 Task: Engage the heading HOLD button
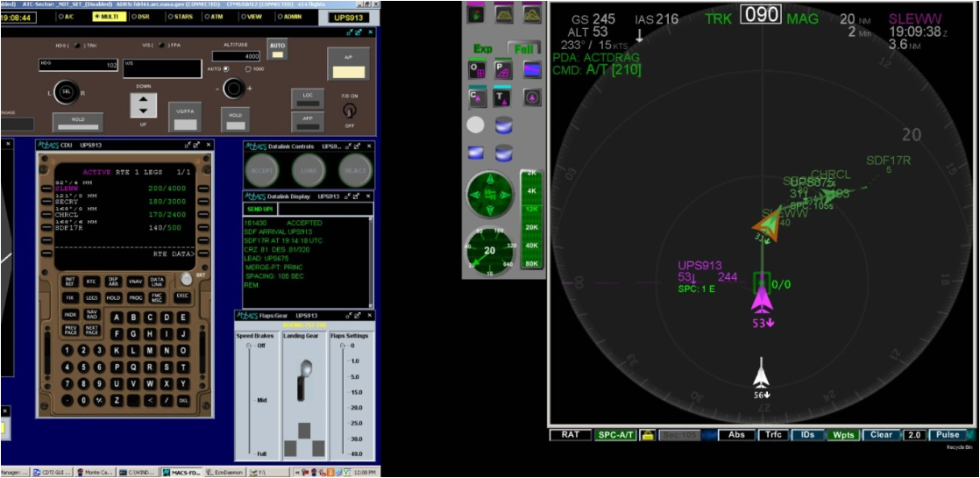pyautogui.click(x=77, y=122)
